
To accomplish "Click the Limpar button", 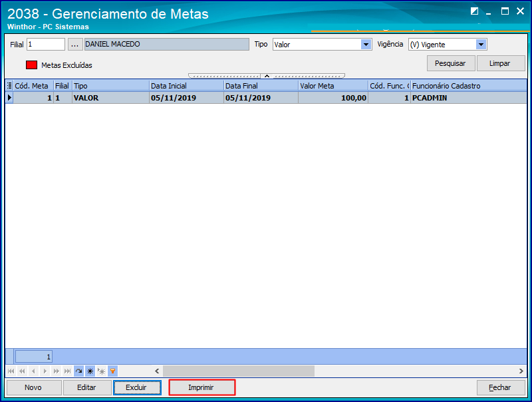I will click(x=500, y=63).
